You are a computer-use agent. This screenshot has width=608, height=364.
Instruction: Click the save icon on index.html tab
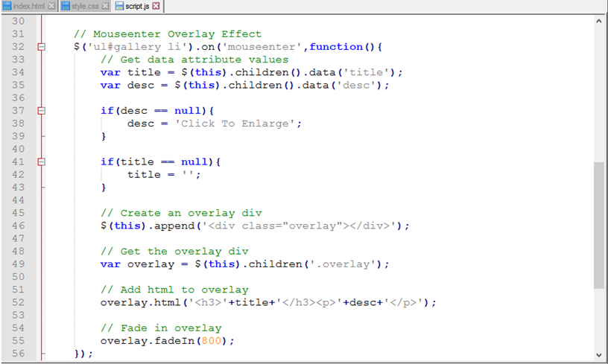click(x=7, y=6)
